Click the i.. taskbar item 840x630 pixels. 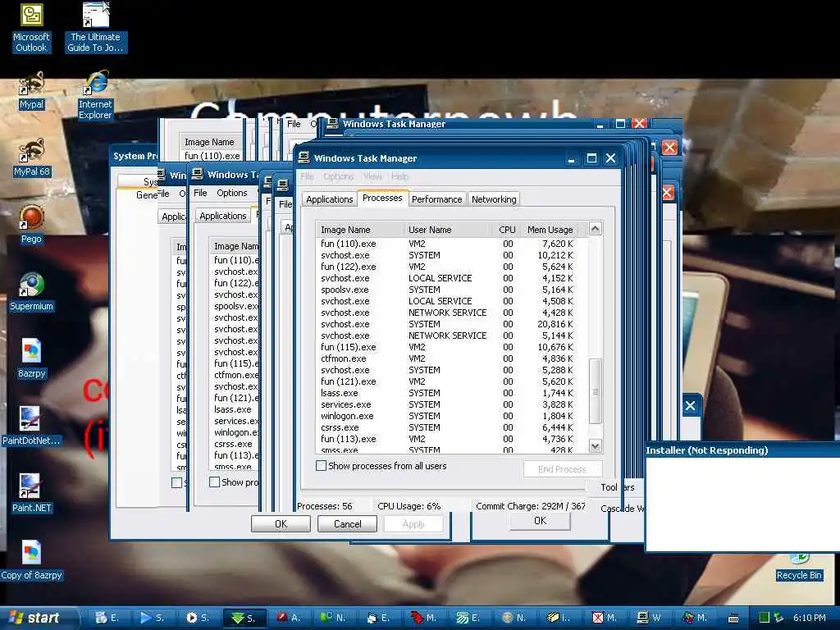[559, 618]
